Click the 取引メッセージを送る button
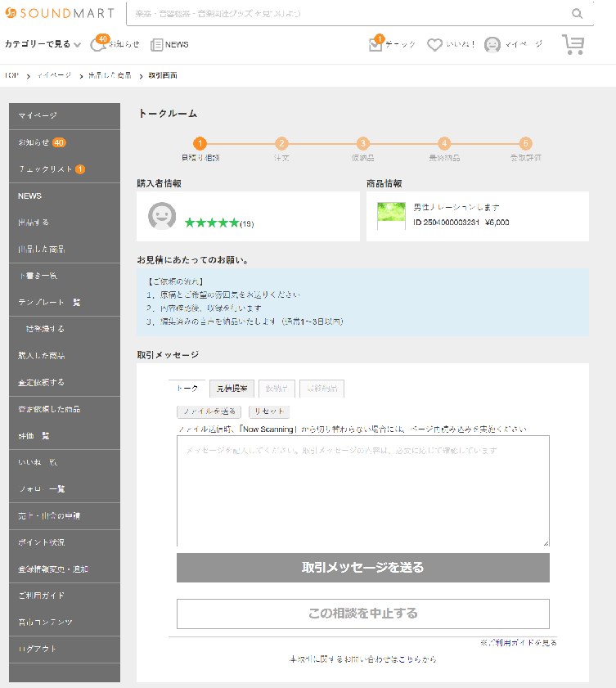The width and height of the screenshot is (616, 688). [x=362, y=568]
